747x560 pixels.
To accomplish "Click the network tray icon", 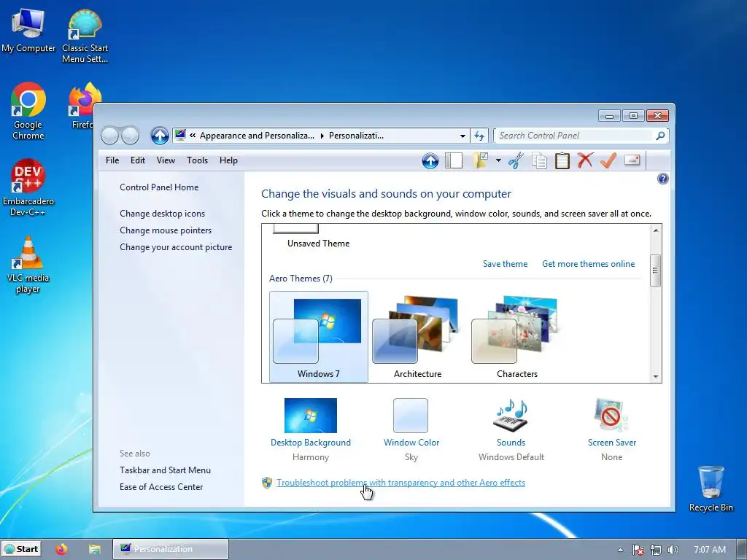I will (656, 550).
